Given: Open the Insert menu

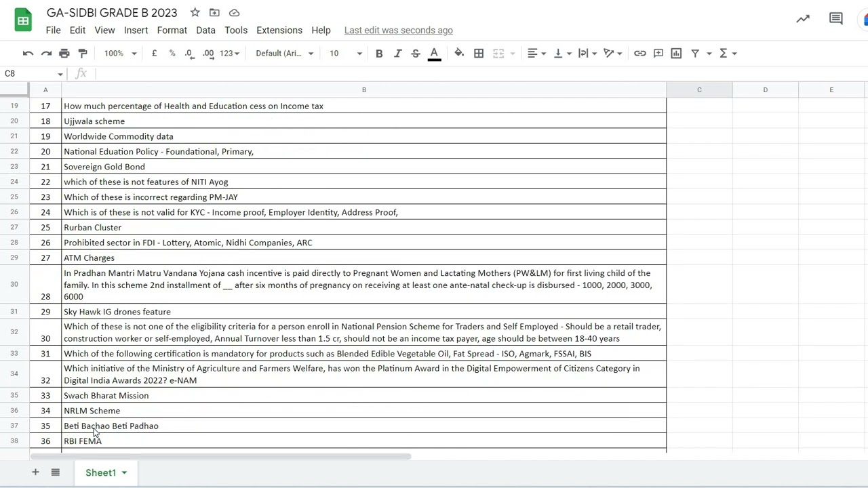Looking at the screenshot, I should click(x=136, y=30).
